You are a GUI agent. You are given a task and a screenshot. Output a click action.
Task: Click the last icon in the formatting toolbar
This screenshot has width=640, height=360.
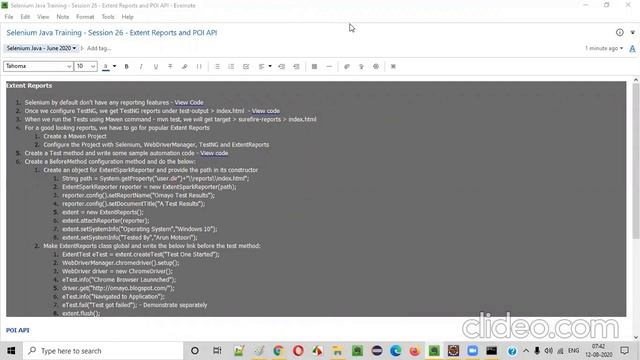pyautogui.click(x=393, y=67)
